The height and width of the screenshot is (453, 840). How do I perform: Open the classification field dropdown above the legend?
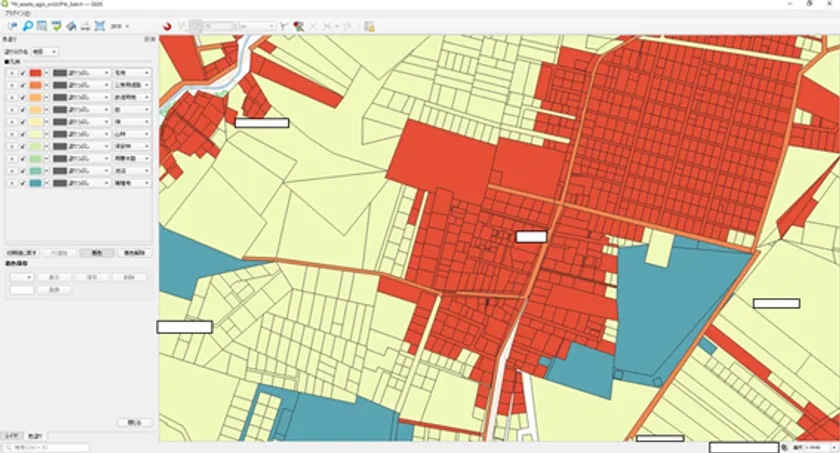(44, 52)
